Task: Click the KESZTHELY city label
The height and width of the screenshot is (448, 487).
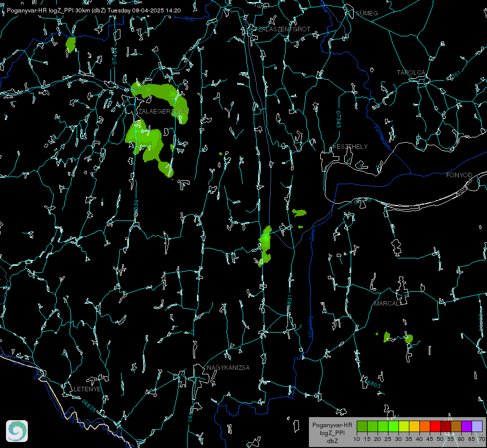Action: pos(350,146)
